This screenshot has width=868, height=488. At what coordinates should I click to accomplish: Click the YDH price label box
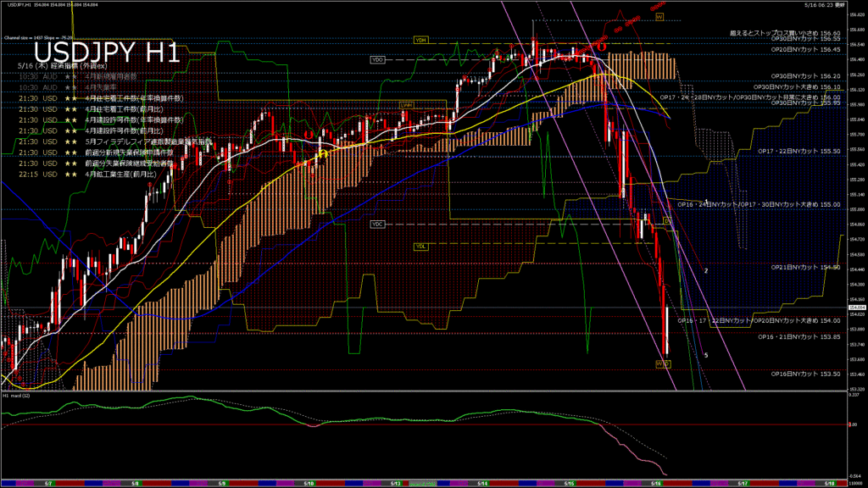click(421, 40)
